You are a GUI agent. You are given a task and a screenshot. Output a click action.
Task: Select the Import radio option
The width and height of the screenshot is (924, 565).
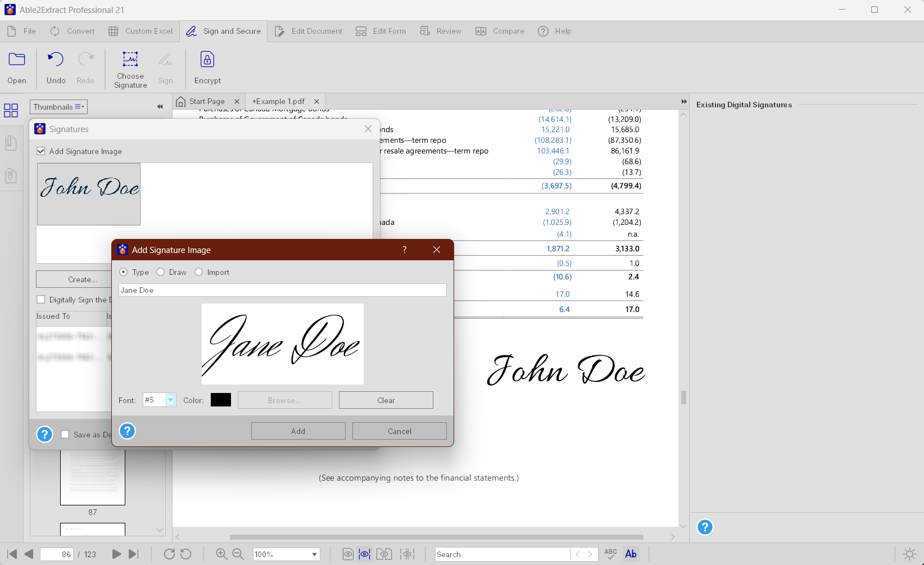coord(199,272)
